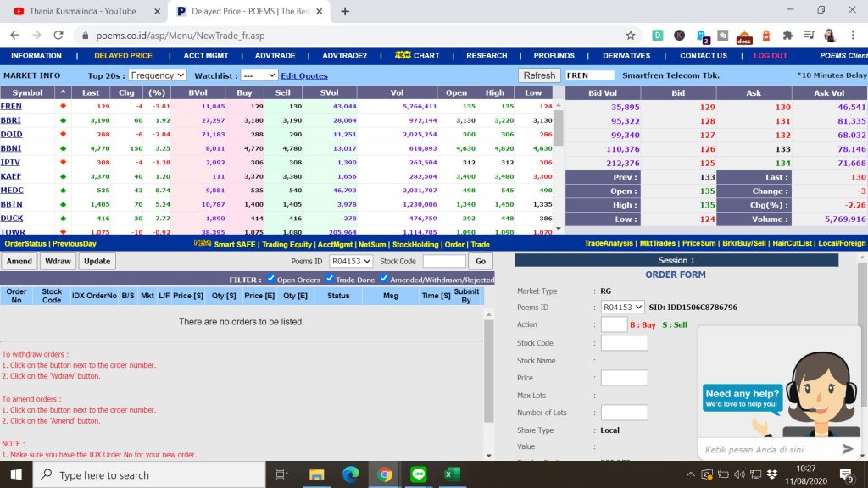The height and width of the screenshot is (488, 868).
Task: Toggle the Trade Done filter checkbox
Action: click(330, 279)
